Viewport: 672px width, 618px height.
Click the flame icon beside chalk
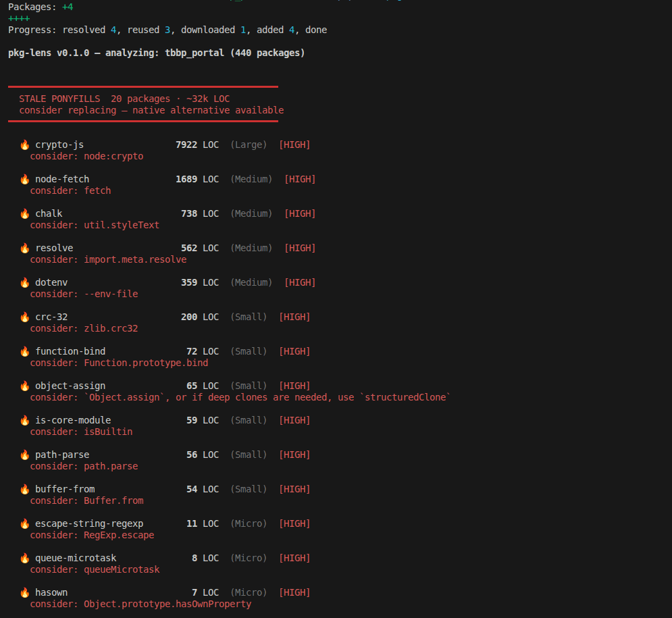[25, 213]
